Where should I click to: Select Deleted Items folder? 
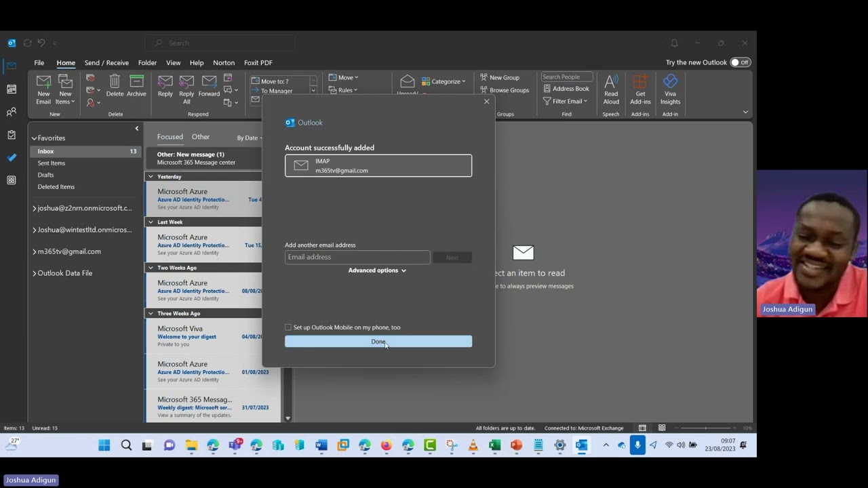pos(56,187)
